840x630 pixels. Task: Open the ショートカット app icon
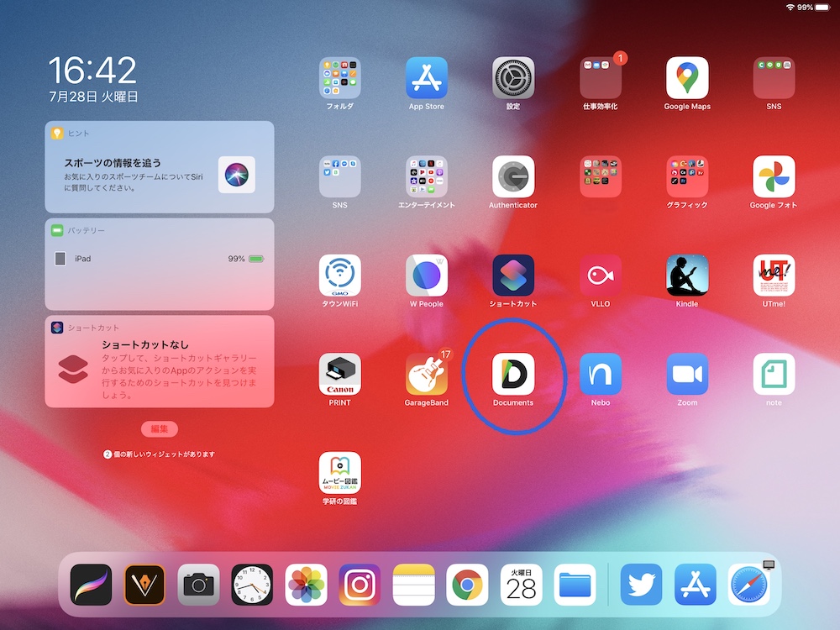pyautogui.click(x=513, y=276)
